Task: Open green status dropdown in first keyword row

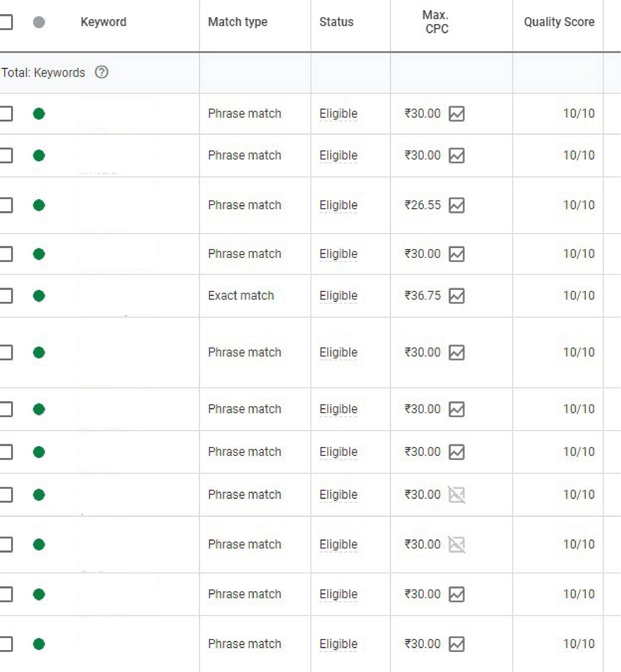Action: click(x=39, y=114)
